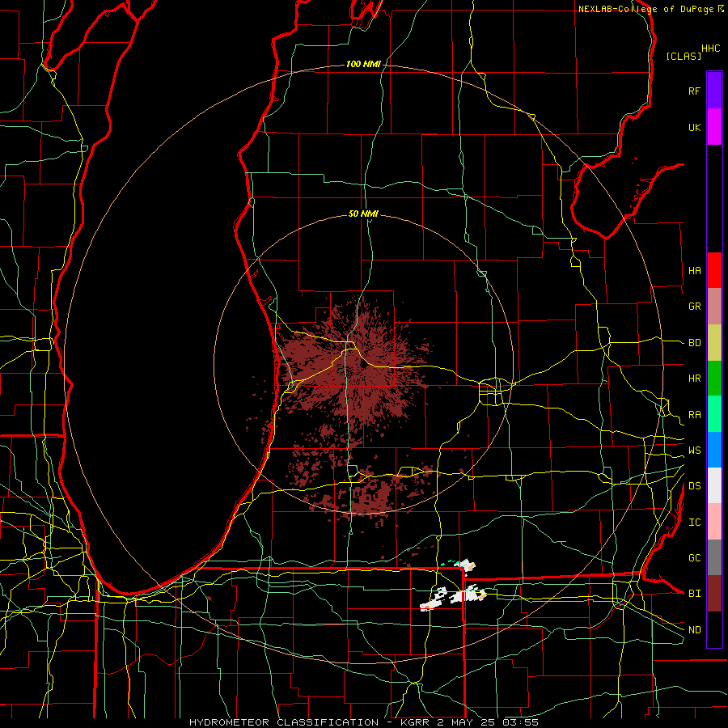
Task: Click the UK legend label
Action: [x=694, y=127]
